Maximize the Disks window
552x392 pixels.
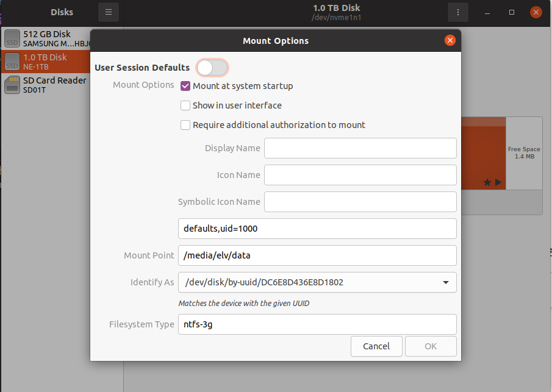pos(512,12)
